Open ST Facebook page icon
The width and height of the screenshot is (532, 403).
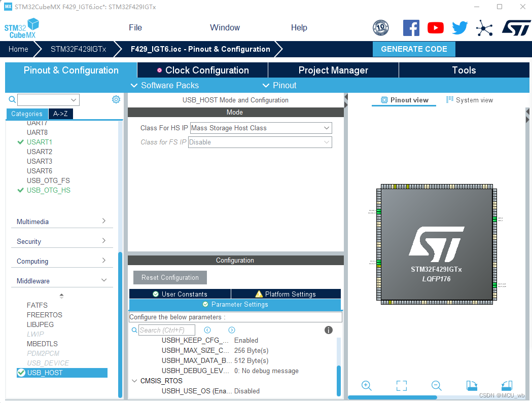pos(411,28)
